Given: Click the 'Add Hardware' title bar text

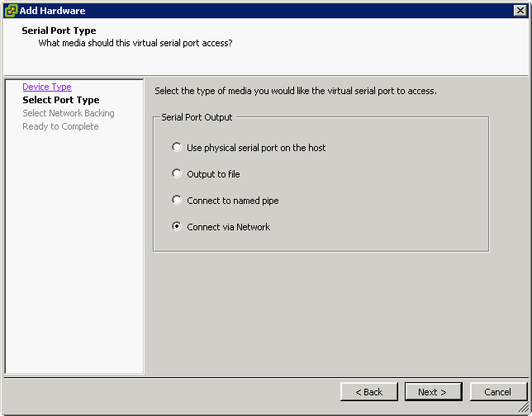Looking at the screenshot, I should (x=52, y=11).
